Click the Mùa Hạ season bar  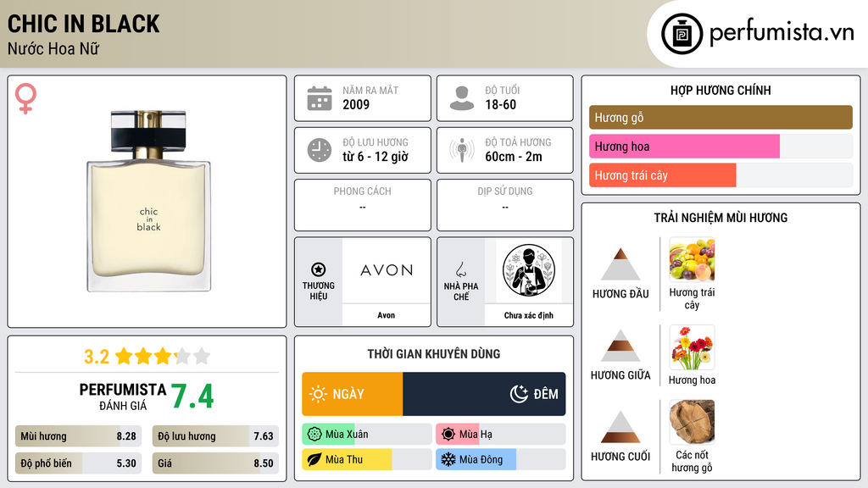500,435
